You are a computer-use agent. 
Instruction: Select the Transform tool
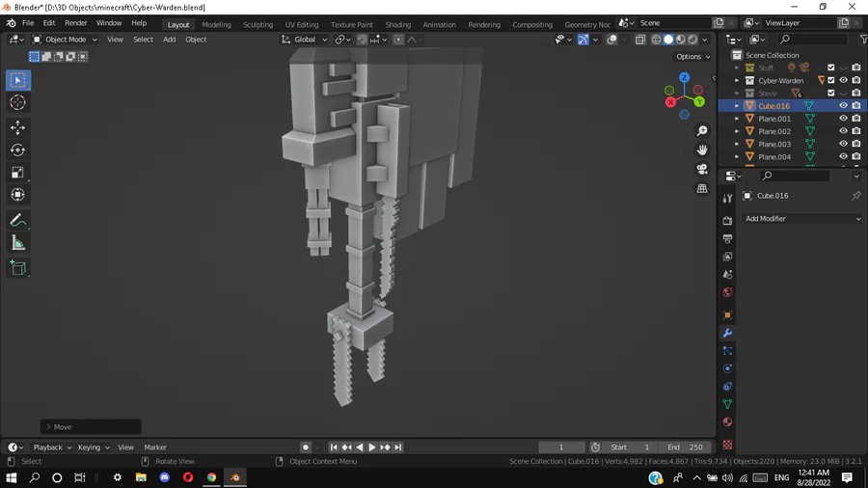pos(17,195)
